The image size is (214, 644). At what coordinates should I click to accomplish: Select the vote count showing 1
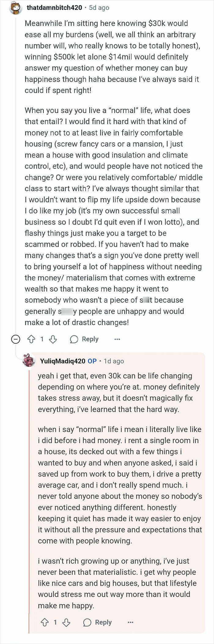(x=42, y=339)
